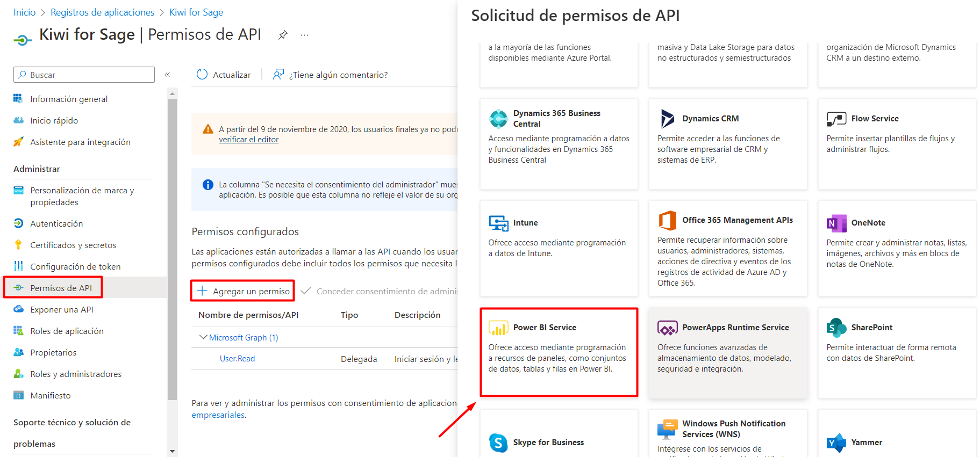Click the Certificados y secretos key icon
Screen dimensions: 980x457
tap(18, 245)
